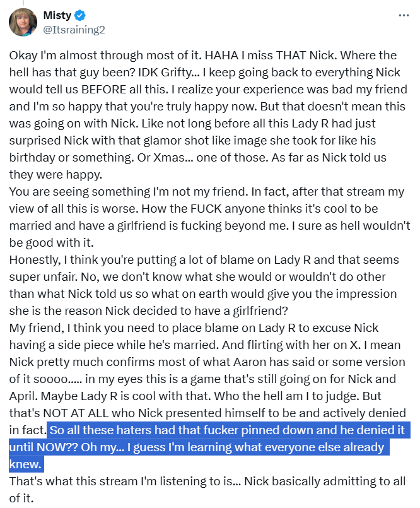Click the final line 'of it.'
Screen dimensions: 420x508
point(21,499)
